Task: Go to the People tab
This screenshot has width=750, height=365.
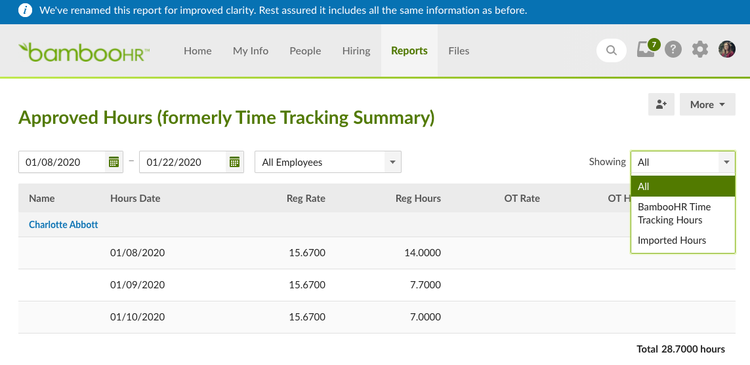Action: click(x=305, y=51)
